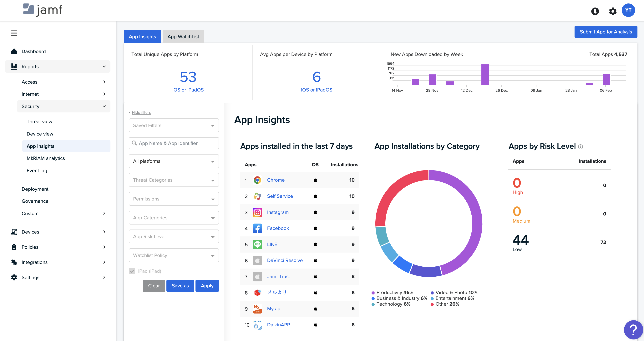Click the メルカリ app icon
644x341 pixels.
click(x=257, y=293)
